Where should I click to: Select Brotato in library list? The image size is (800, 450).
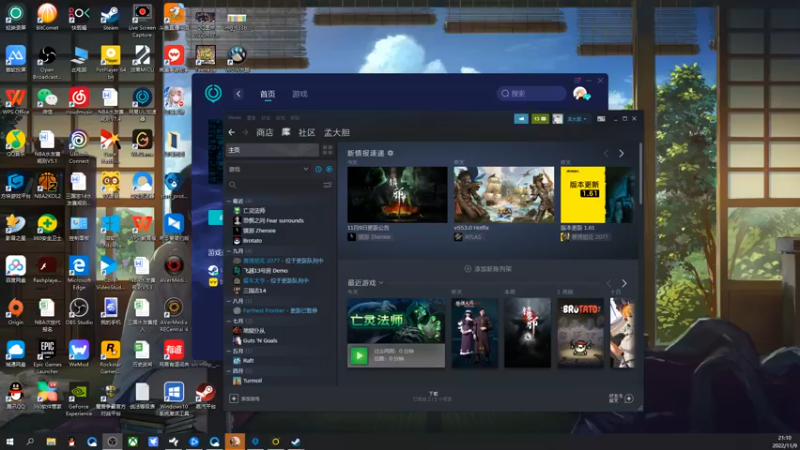pos(252,240)
